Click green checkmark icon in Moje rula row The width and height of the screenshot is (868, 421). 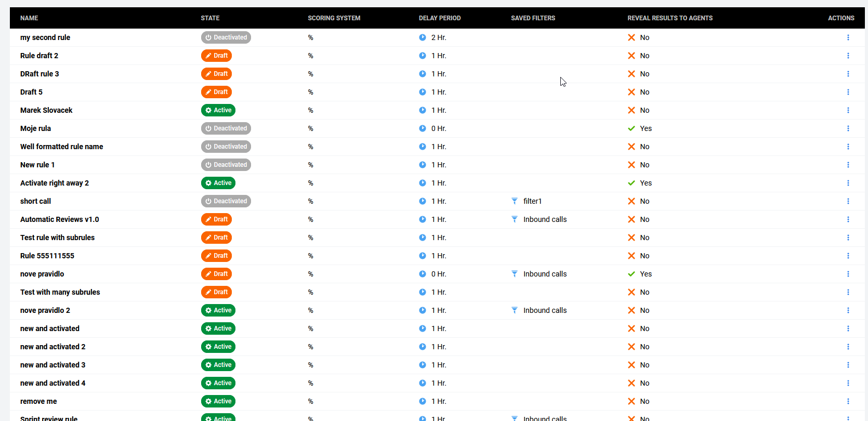pos(632,128)
